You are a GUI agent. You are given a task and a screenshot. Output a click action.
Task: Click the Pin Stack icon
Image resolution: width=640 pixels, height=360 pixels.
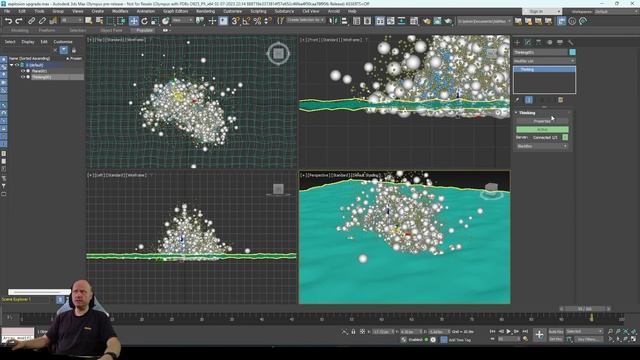click(517, 100)
